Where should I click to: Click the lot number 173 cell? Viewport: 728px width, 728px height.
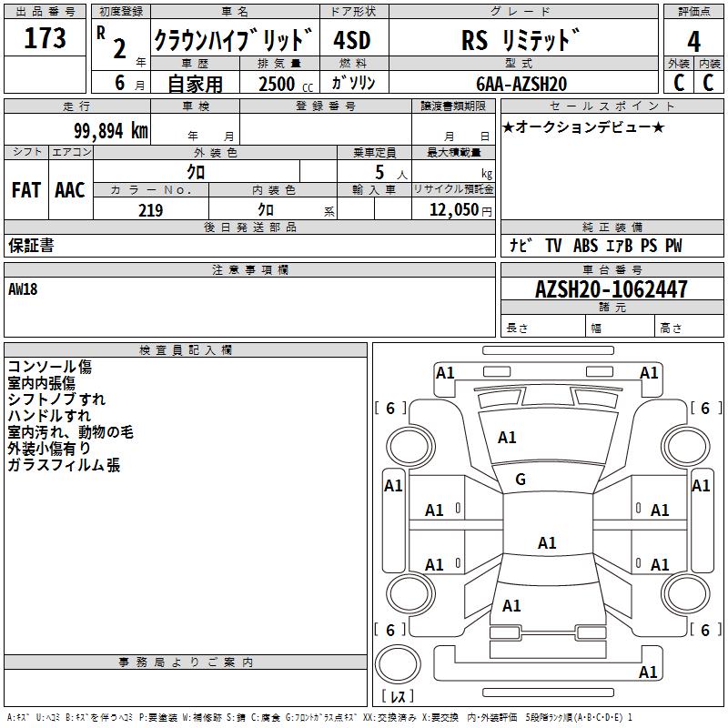coord(45,38)
